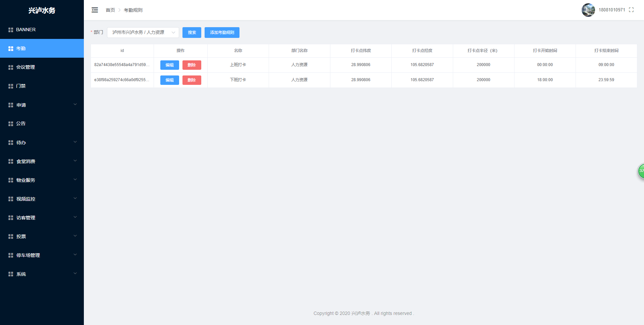
Task: Edit the 上班打卡 rule
Action: tap(169, 65)
